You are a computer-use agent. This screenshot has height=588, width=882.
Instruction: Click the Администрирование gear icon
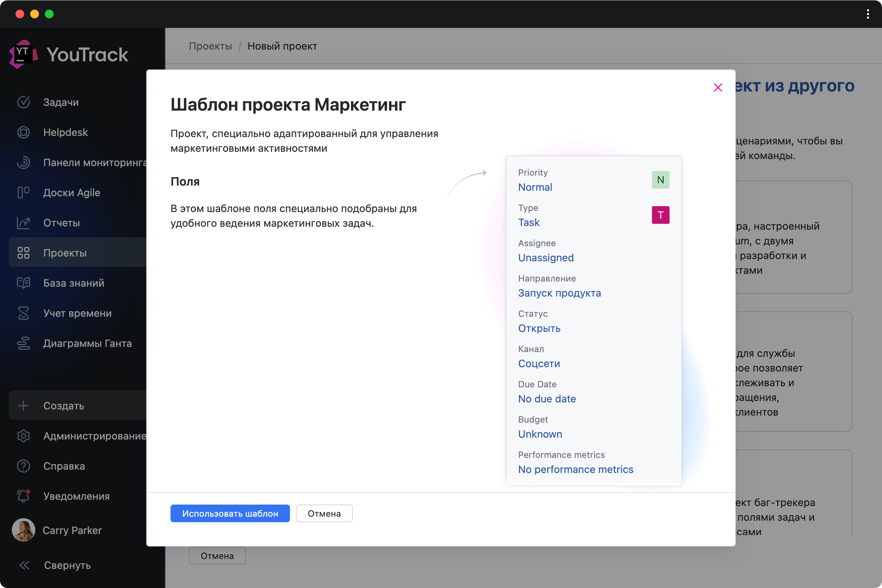[23, 436]
